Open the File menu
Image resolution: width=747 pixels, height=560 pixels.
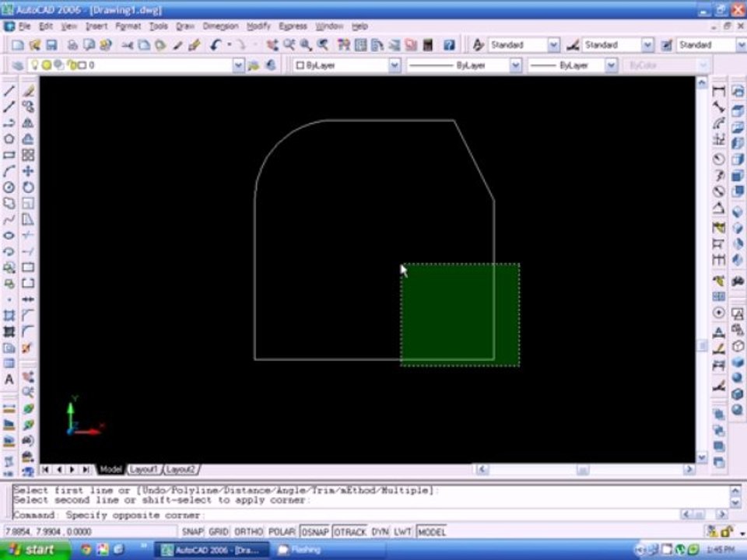tap(24, 26)
